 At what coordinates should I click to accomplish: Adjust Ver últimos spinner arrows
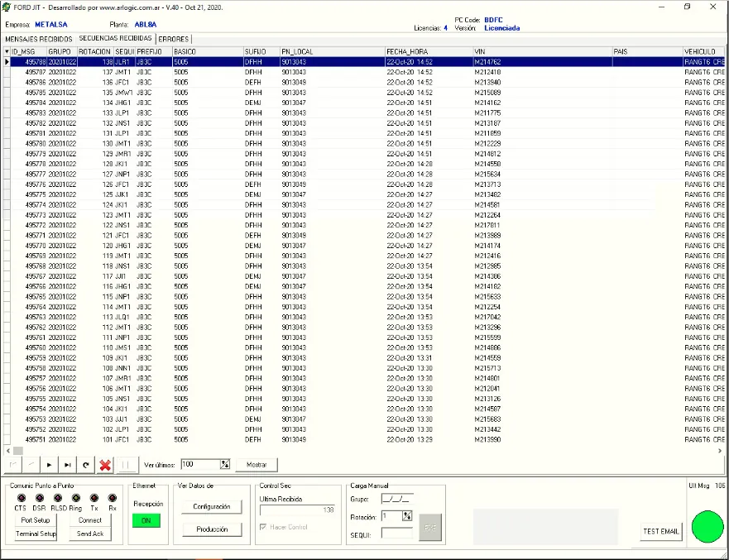[225, 464]
